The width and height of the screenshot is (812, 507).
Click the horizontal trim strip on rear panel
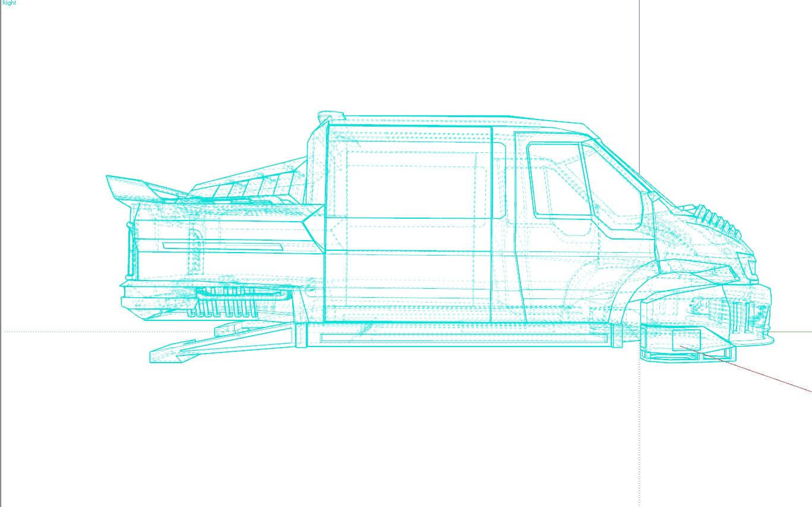coord(223,245)
